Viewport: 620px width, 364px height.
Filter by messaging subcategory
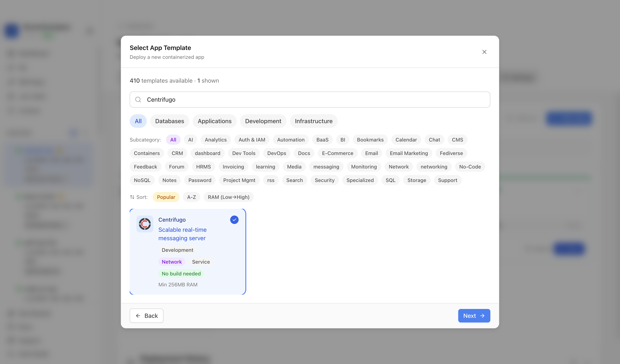click(326, 167)
